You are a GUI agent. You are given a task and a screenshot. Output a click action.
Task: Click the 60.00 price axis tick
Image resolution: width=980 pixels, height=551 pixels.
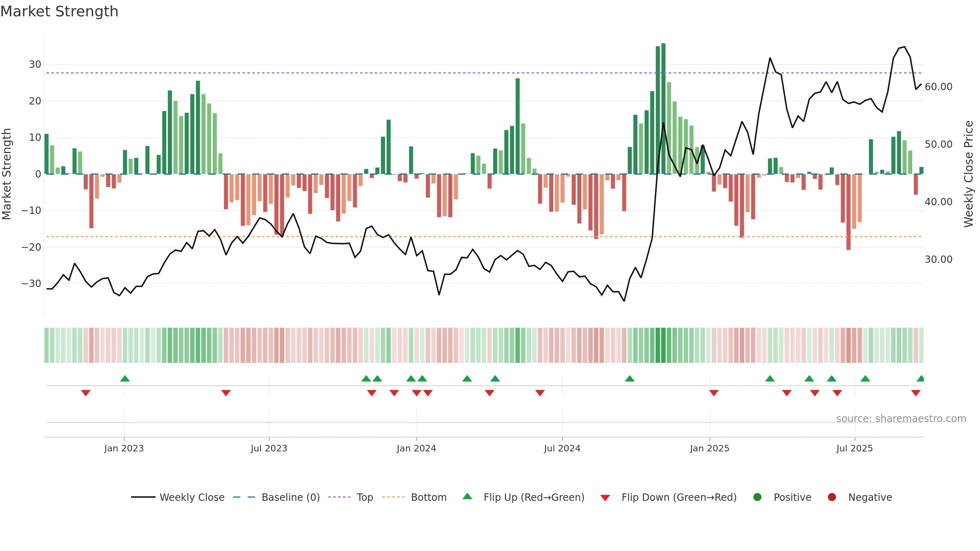938,87
